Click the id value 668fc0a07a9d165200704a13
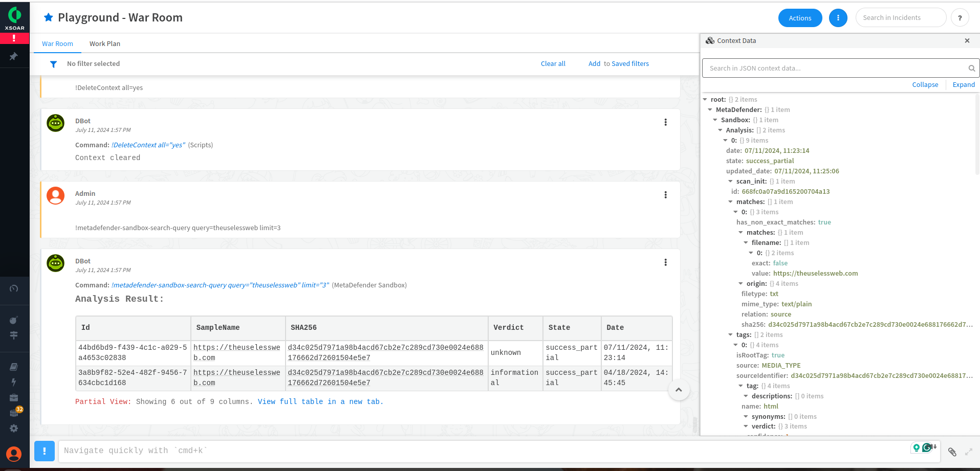The image size is (980, 471). click(x=786, y=192)
